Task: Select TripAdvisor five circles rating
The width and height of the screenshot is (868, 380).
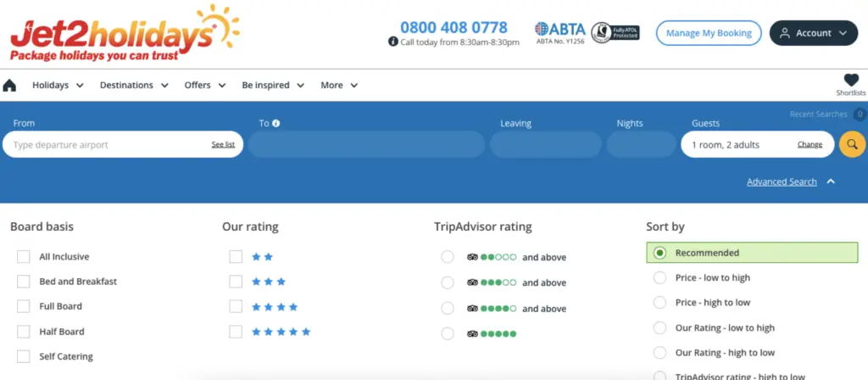Action: [x=448, y=333]
